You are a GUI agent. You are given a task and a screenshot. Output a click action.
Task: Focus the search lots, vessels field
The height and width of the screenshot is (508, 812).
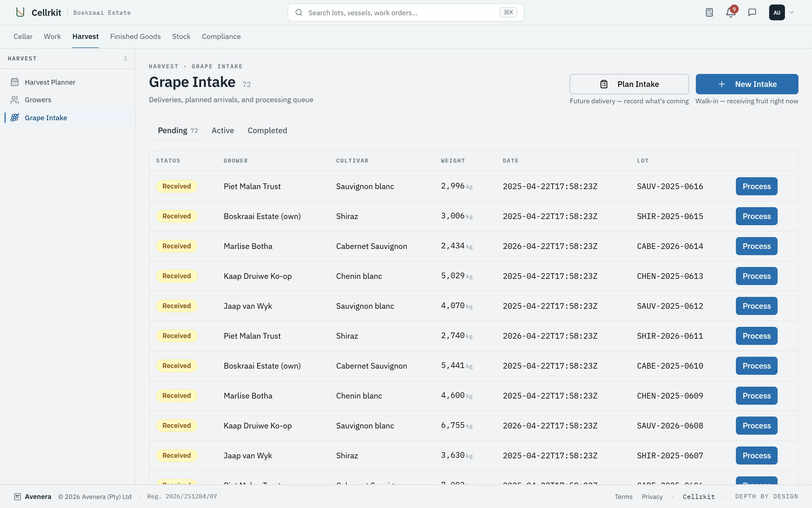coord(406,12)
